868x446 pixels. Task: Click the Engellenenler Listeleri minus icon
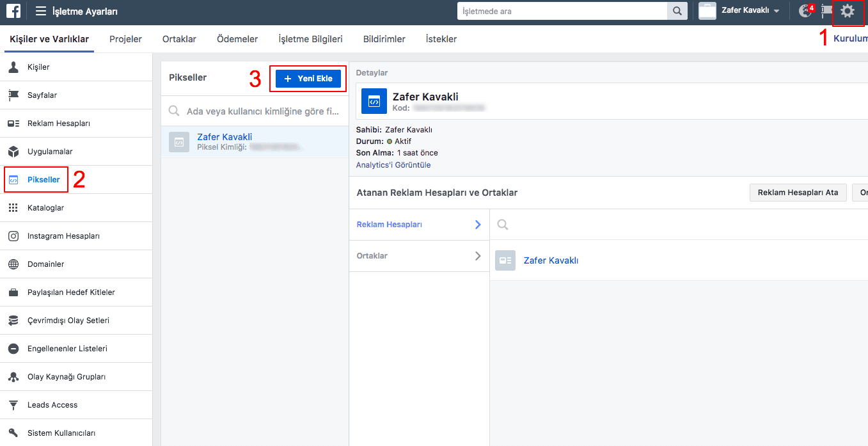pyautogui.click(x=13, y=349)
